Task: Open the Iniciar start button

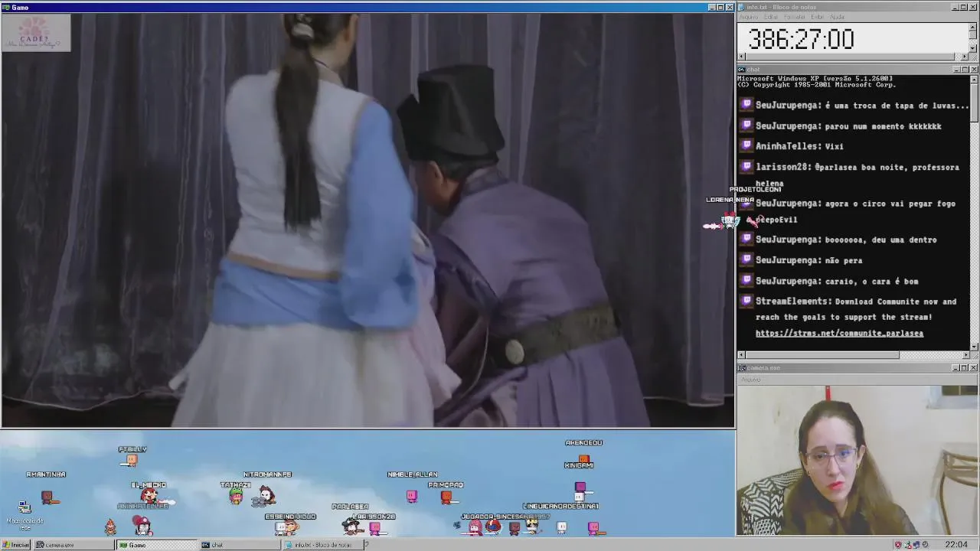Action: [x=15, y=545]
